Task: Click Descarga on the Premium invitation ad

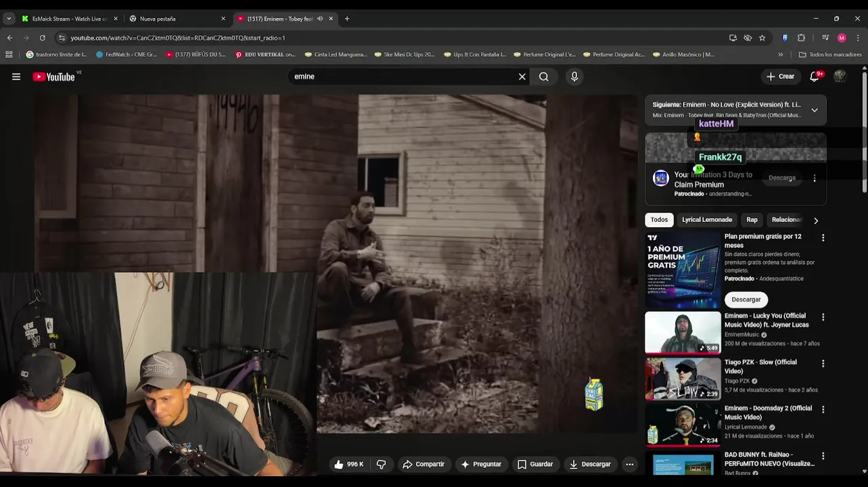Action: click(782, 178)
